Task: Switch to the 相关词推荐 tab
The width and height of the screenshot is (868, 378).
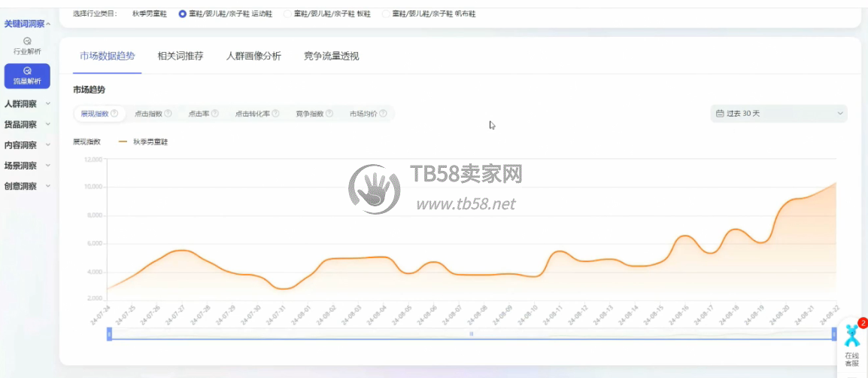Action: pyautogui.click(x=180, y=56)
